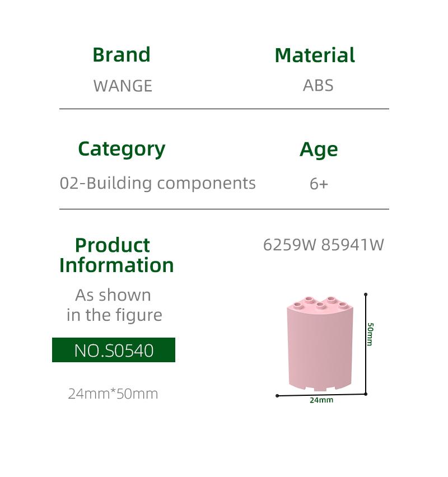Viewport: 448px width, 477px height.
Task: Click the 24mm horizontal dimension label
Action: 321,400
